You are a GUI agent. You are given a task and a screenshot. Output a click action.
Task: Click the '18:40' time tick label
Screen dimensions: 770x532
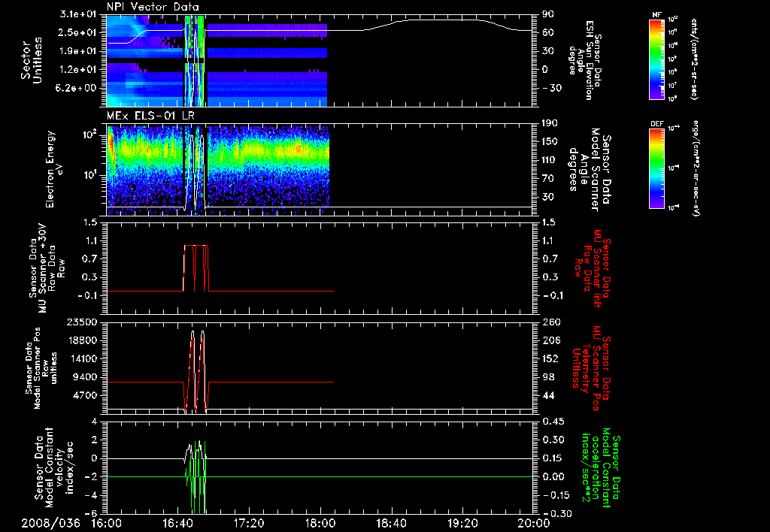[391, 523]
